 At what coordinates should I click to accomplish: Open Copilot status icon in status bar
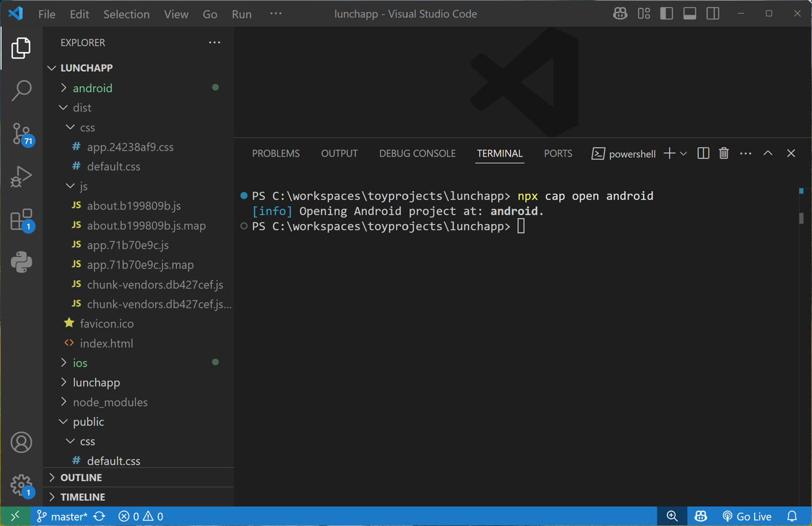click(701, 516)
